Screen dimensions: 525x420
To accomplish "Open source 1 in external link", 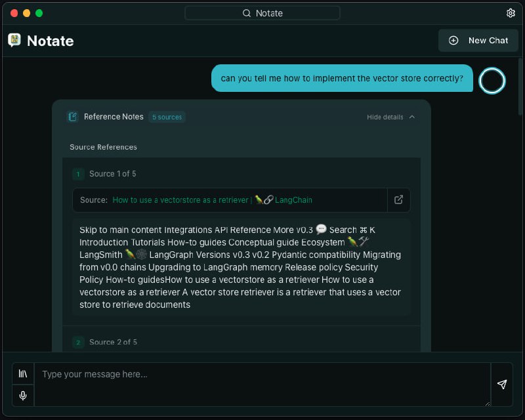I will pos(398,200).
